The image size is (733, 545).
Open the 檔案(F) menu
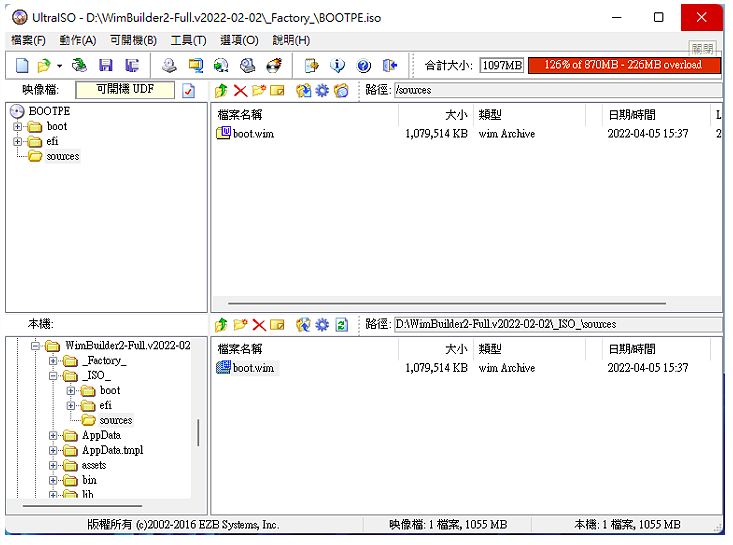29,41
